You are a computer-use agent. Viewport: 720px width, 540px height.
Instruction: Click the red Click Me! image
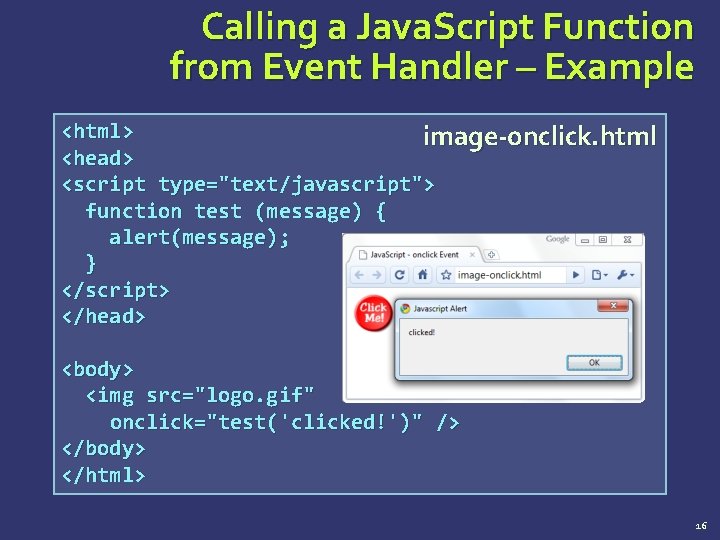[x=373, y=313]
